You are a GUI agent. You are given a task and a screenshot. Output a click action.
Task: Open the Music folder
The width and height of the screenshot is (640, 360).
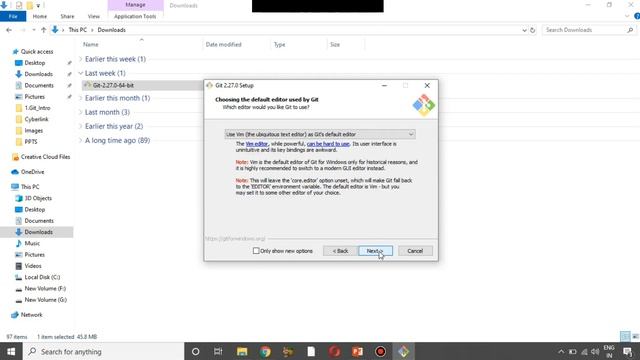(x=32, y=243)
